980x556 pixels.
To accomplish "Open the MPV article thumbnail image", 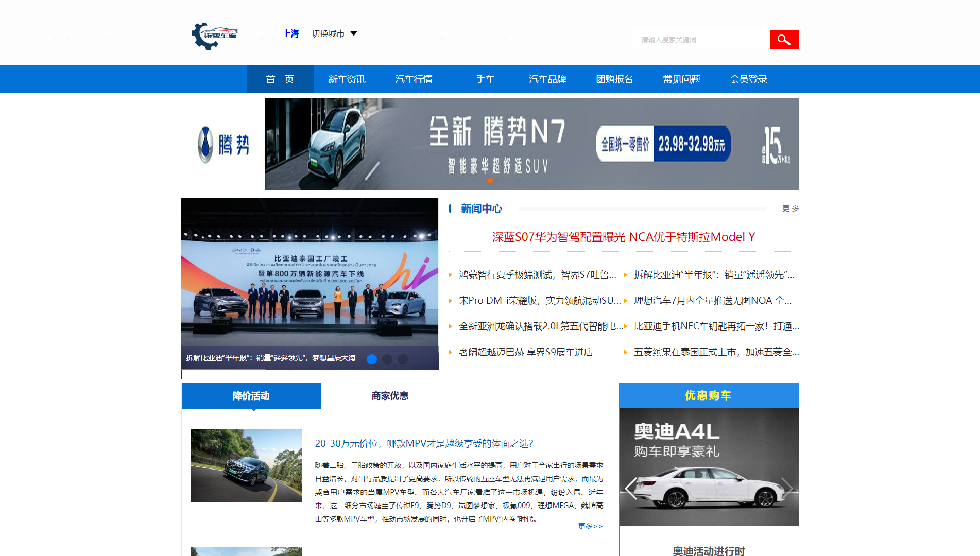I will click(246, 465).
